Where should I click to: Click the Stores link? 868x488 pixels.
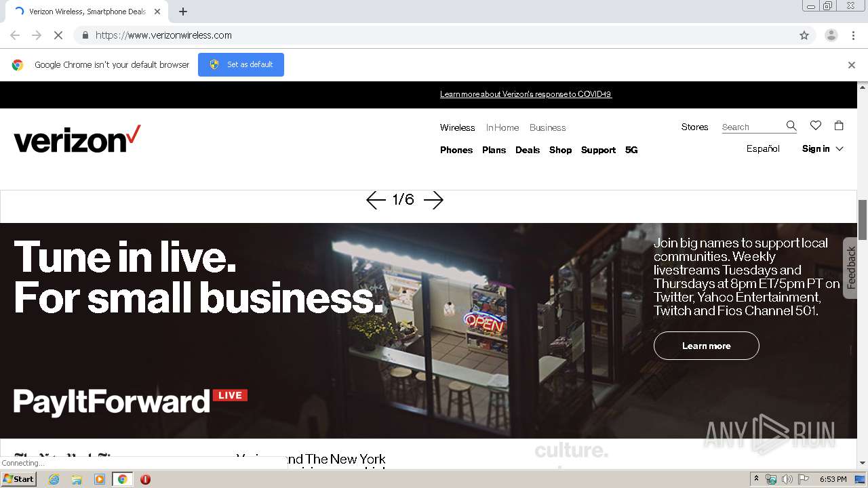(x=694, y=127)
